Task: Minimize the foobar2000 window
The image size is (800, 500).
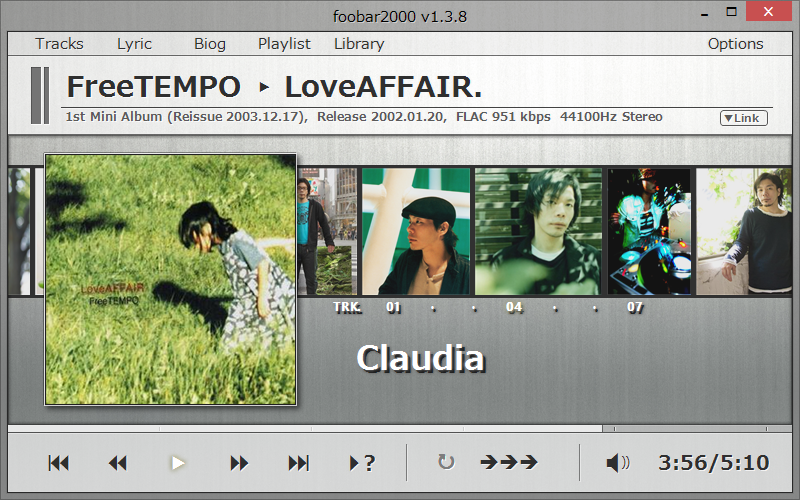Action: coord(705,14)
